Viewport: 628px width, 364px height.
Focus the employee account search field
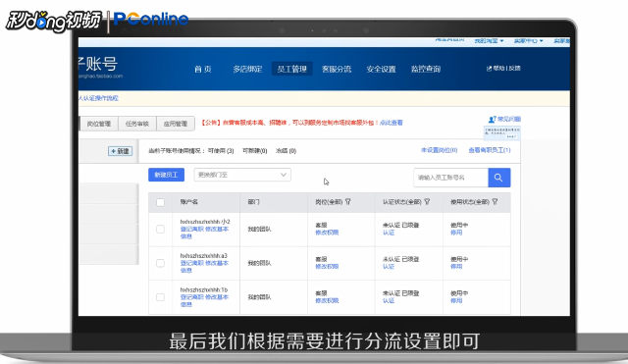(x=450, y=178)
